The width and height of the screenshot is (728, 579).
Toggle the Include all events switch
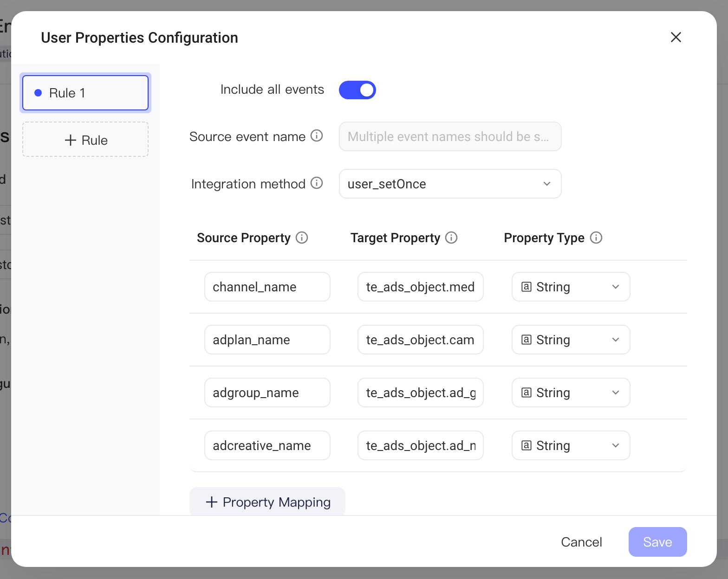click(x=357, y=90)
